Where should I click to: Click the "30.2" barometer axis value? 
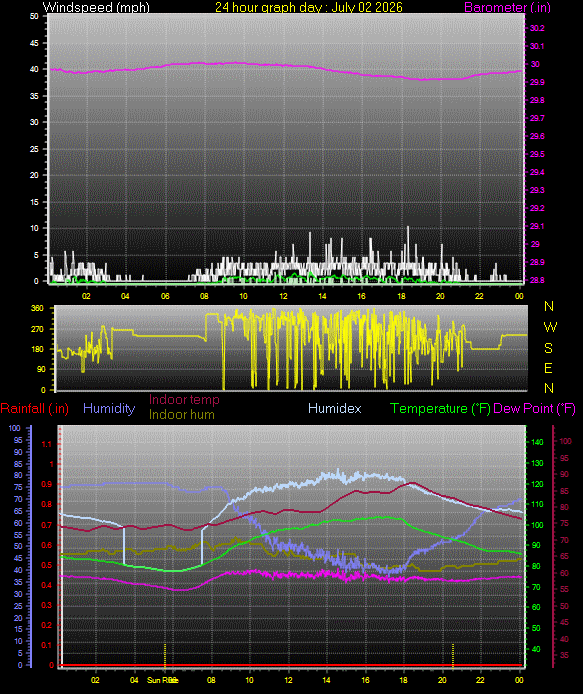pyautogui.click(x=537, y=28)
